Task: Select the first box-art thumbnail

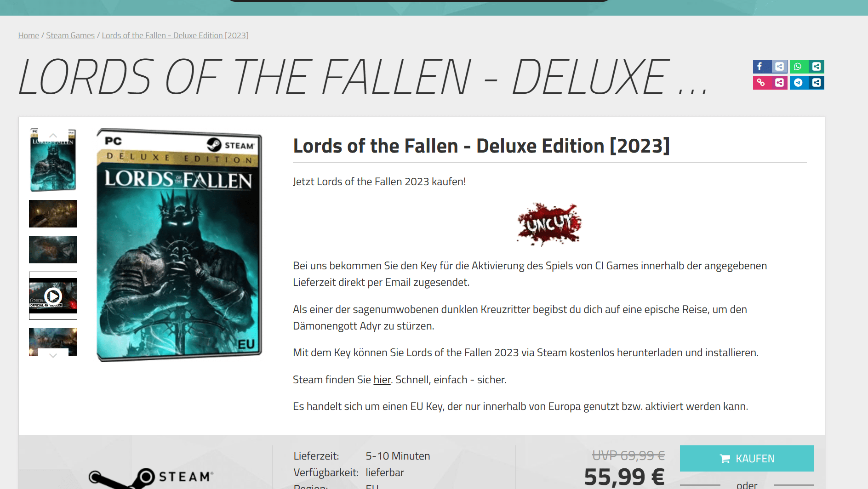Action: tap(53, 159)
